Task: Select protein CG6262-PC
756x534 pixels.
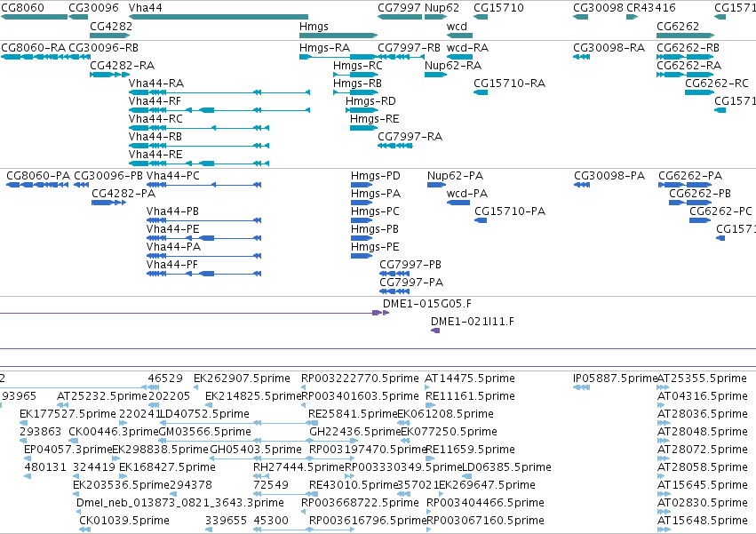Action: [x=720, y=211]
